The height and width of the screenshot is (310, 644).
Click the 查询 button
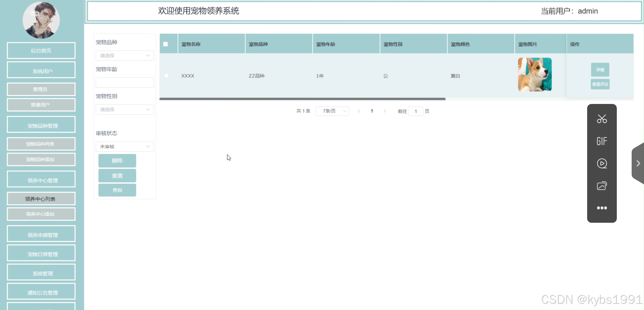tap(117, 190)
